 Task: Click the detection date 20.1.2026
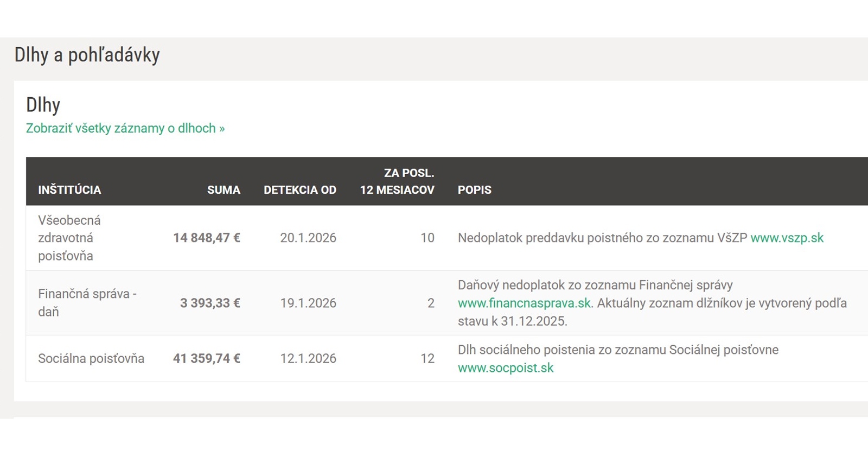(x=308, y=238)
